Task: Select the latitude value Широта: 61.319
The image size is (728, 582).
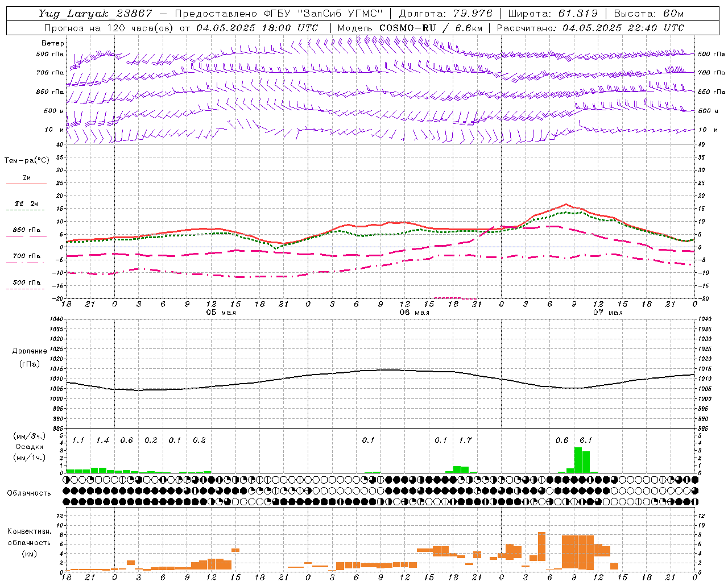Action: pos(553,14)
